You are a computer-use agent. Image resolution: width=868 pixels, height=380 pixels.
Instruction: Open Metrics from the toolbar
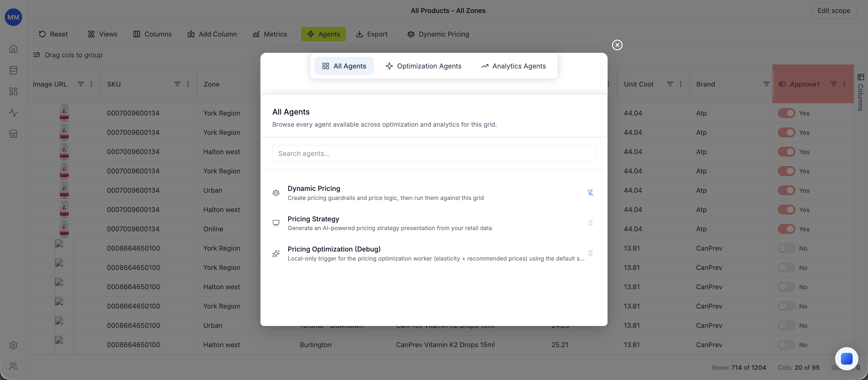tap(269, 34)
